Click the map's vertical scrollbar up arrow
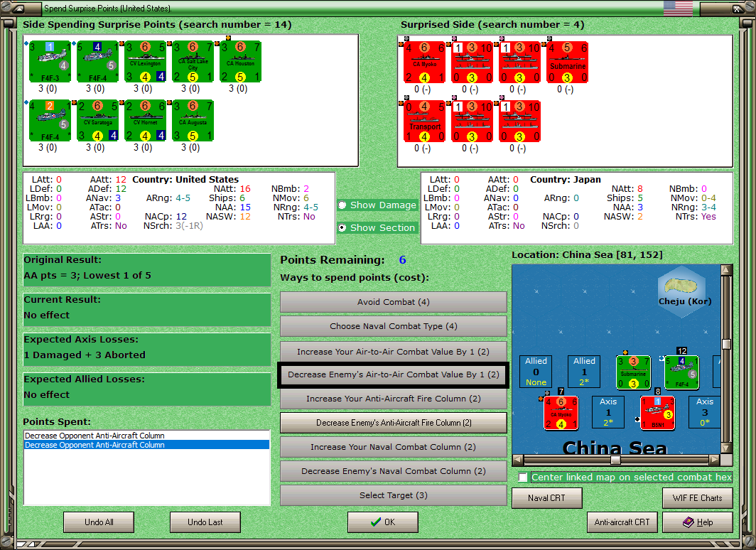The image size is (756, 550). pyautogui.click(x=726, y=270)
